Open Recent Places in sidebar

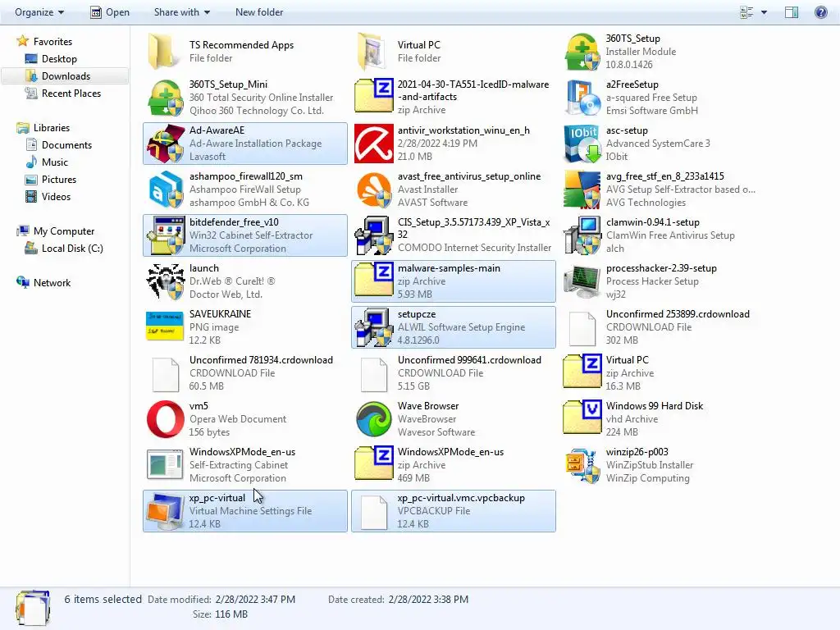[63, 94]
